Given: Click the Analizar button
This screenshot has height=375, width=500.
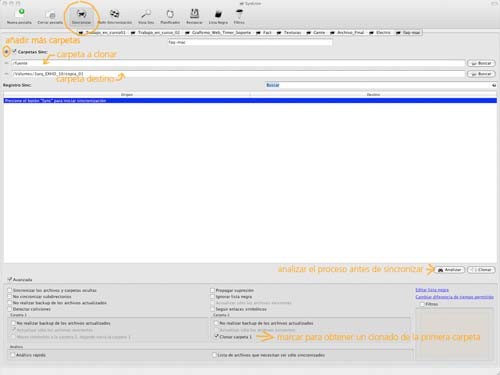Looking at the screenshot, I should point(450,270).
